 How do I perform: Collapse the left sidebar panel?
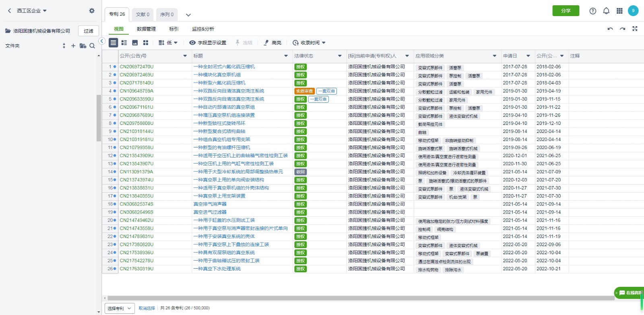pyautogui.click(x=102, y=41)
